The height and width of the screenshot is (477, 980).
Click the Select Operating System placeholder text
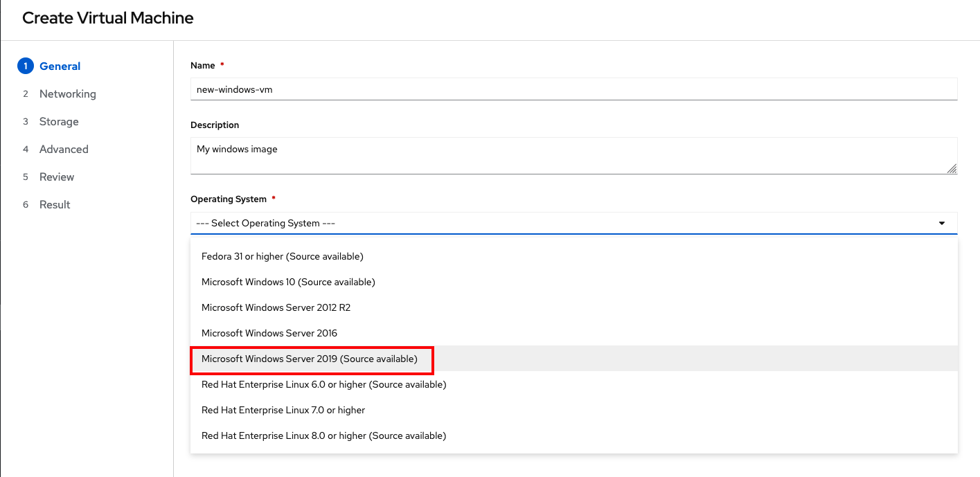(x=266, y=224)
